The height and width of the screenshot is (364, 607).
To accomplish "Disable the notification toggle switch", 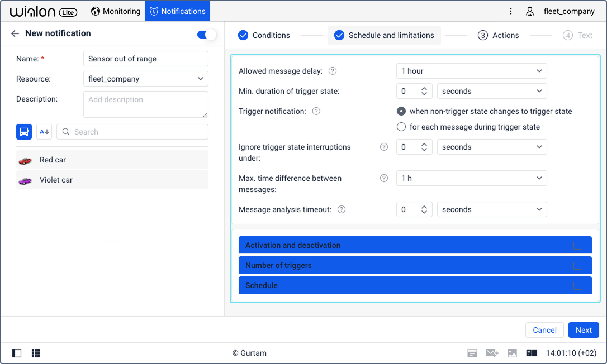I will 206,35.
